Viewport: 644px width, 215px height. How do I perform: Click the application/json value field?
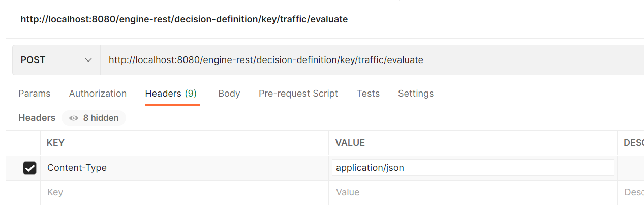point(472,168)
